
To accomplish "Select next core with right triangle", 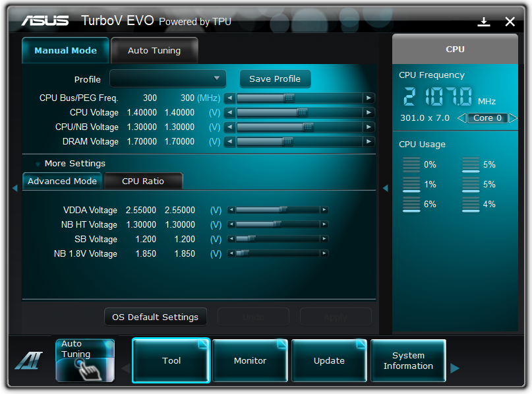I will [513, 118].
